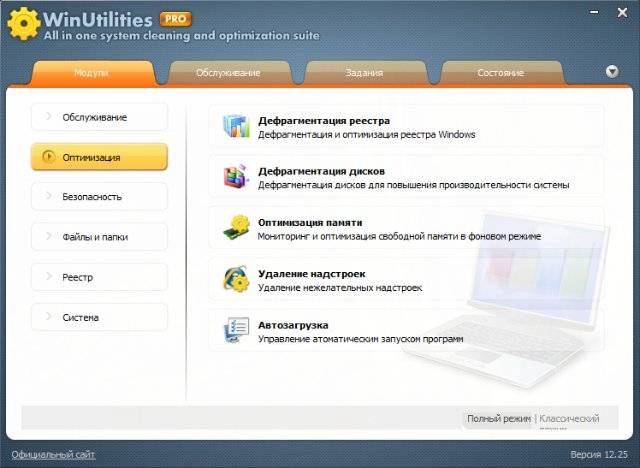Expand the Обслуживание category chevron
The width and height of the screenshot is (640, 468).
coord(49,117)
